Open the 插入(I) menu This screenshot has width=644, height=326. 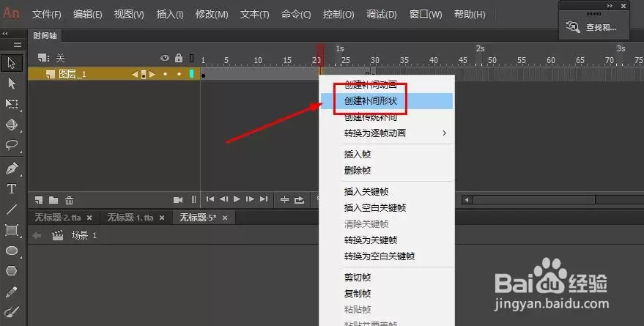tap(170, 15)
